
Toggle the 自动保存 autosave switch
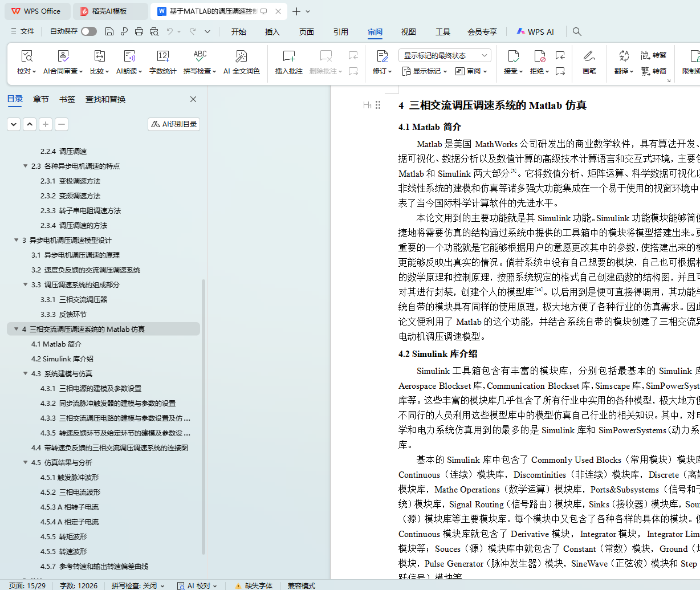(x=88, y=31)
